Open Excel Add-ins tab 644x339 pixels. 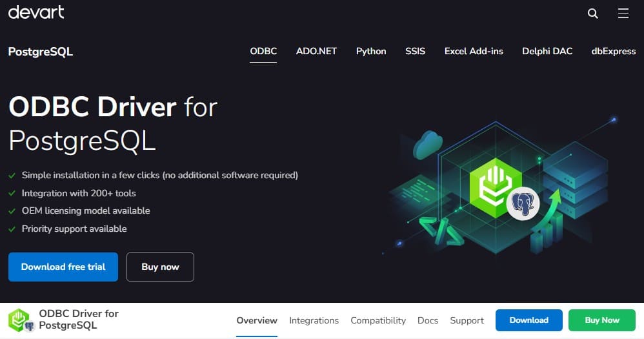coord(474,52)
